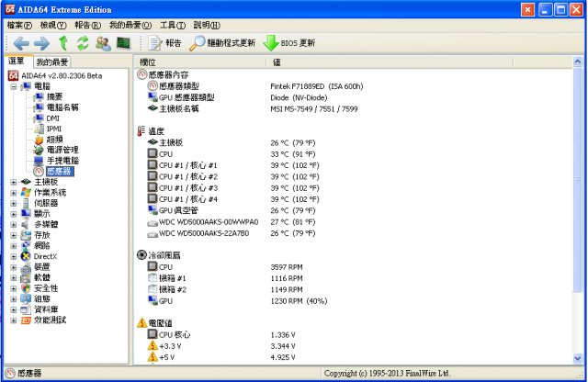
Task: Open the 說明(H) menu
Action: coord(207,25)
